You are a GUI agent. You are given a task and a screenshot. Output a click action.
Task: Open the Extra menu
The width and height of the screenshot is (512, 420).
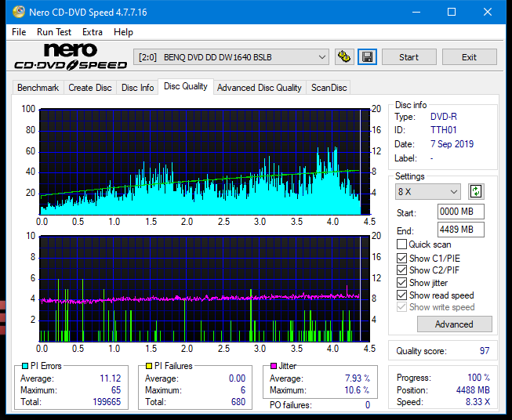click(93, 32)
